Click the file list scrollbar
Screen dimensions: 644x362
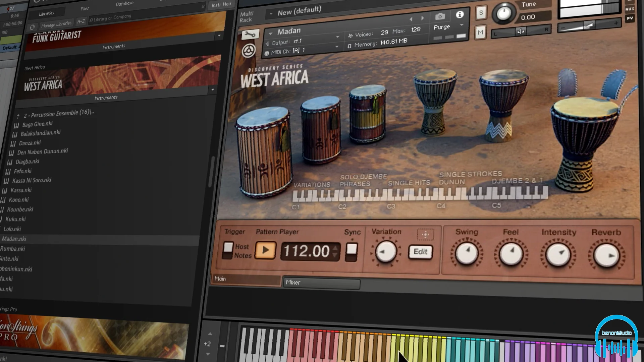(211, 172)
